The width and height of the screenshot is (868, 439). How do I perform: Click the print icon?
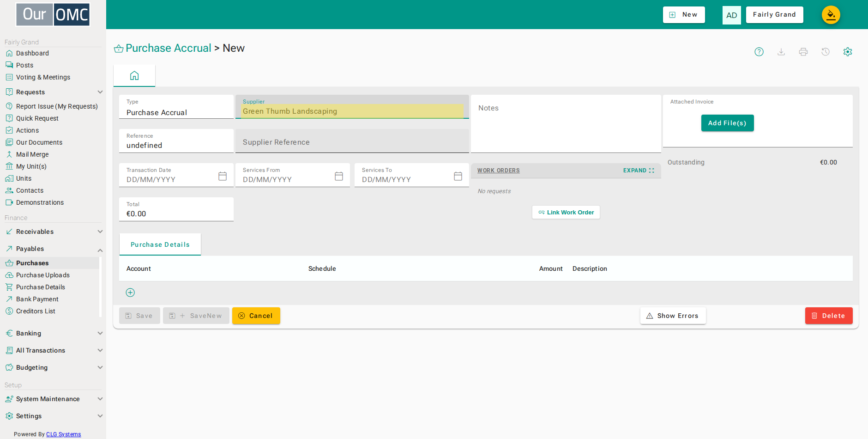[x=803, y=52]
